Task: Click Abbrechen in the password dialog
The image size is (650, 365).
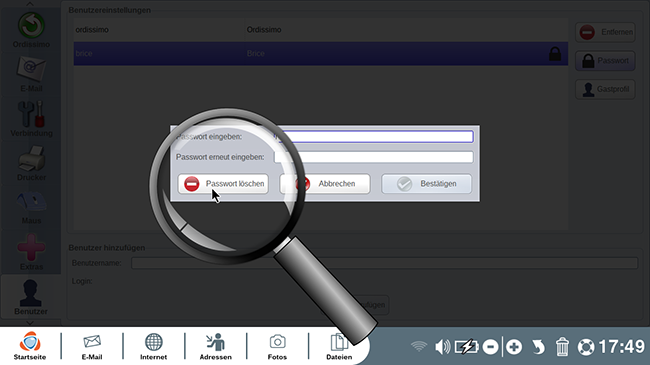Action: tap(325, 184)
